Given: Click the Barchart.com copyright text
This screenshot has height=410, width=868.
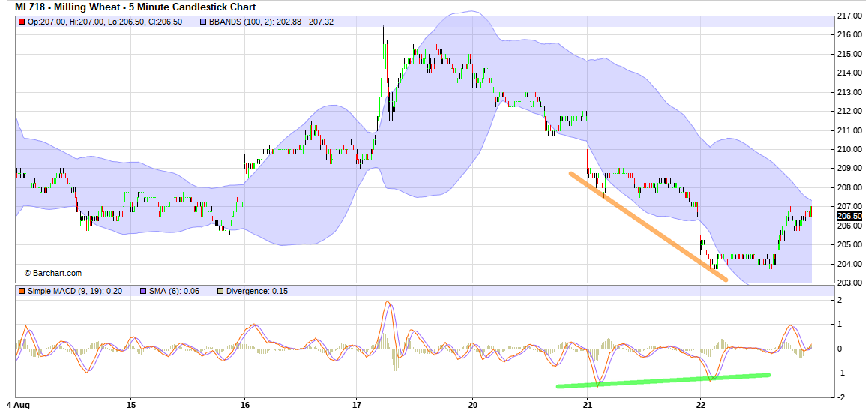Looking at the screenshot, I should (53, 274).
